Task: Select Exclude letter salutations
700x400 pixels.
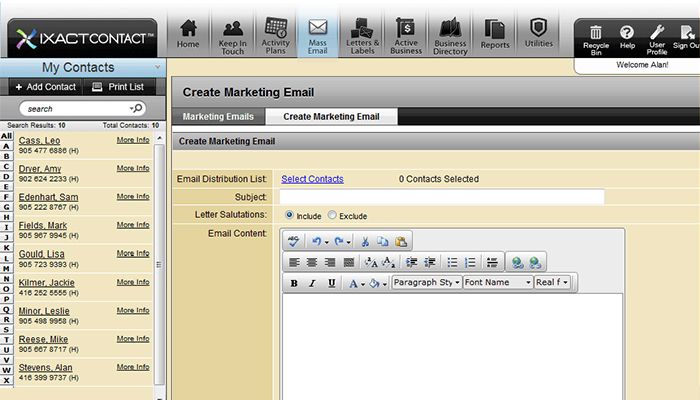Action: coord(332,215)
